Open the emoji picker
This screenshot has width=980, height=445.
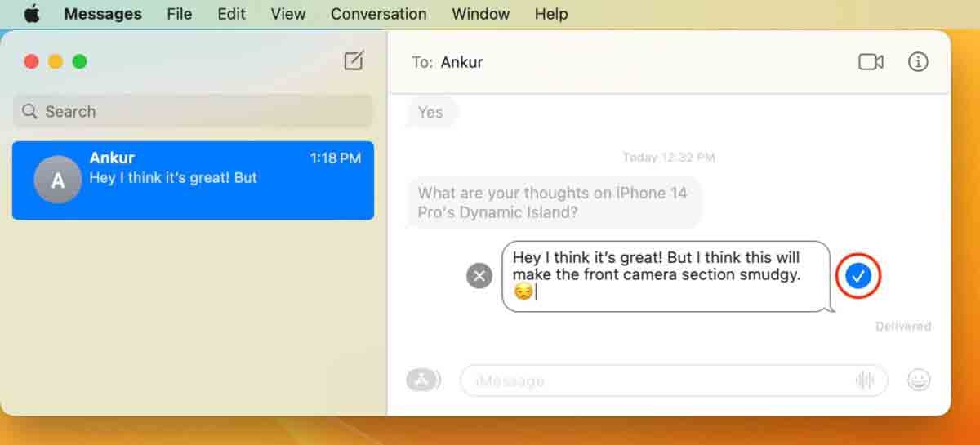pos(919,380)
